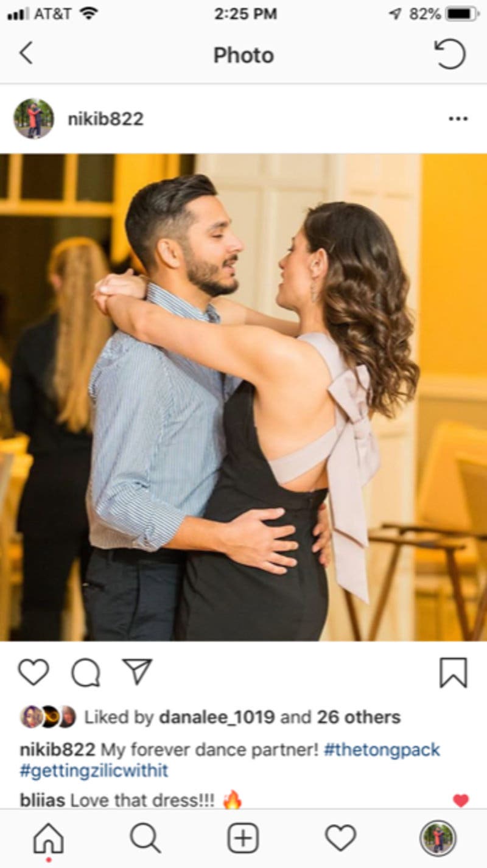Viewport: 487px width, 868px height.
Task: Open profile tab avatar in bottom bar
Action: click(x=438, y=838)
